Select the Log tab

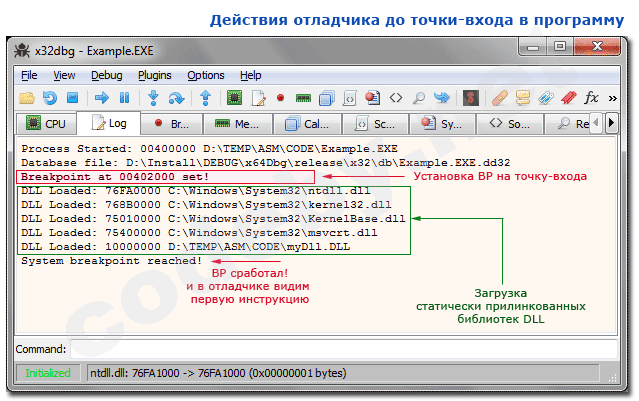point(109,123)
